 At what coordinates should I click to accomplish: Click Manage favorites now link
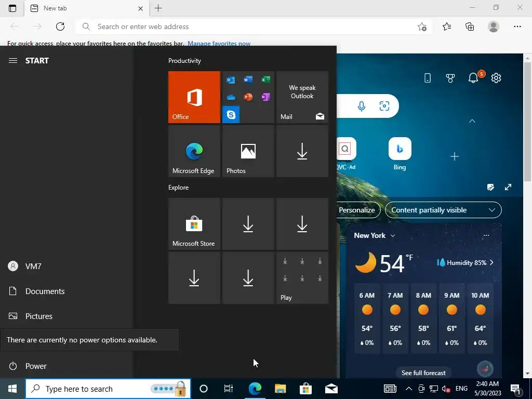click(x=219, y=44)
